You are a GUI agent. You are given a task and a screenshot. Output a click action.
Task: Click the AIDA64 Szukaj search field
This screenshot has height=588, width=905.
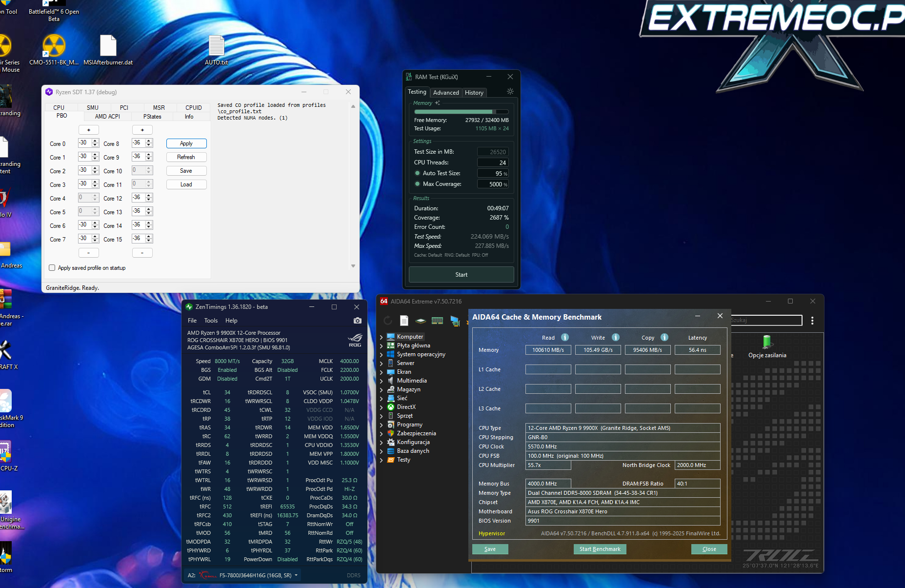(x=765, y=321)
